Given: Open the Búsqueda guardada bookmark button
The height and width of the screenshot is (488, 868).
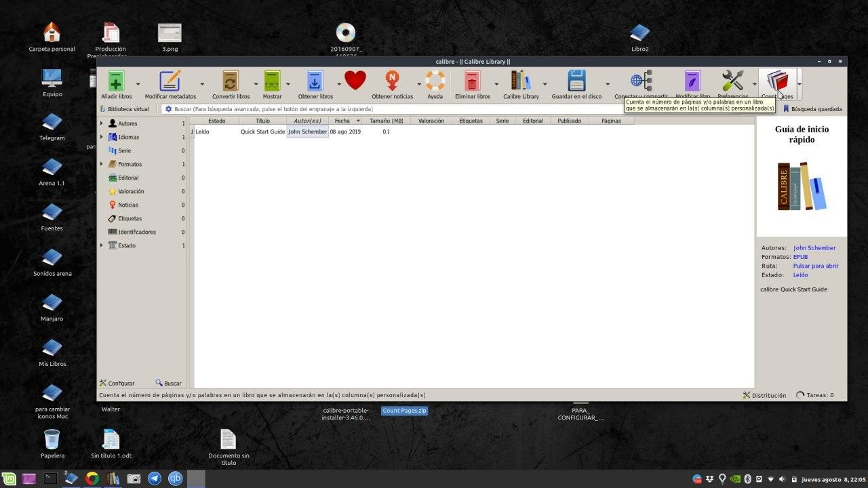Looking at the screenshot, I should [x=812, y=108].
